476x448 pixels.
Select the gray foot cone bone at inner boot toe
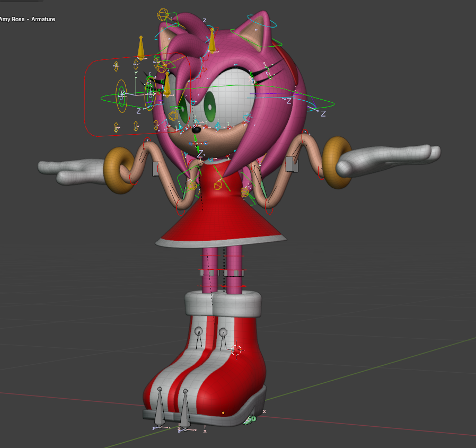click(185, 409)
